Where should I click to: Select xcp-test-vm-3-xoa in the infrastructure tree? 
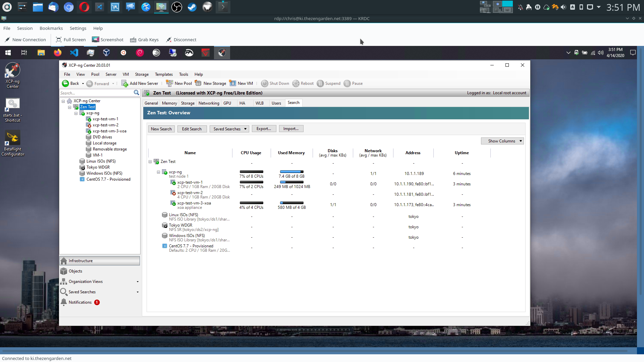109,131
